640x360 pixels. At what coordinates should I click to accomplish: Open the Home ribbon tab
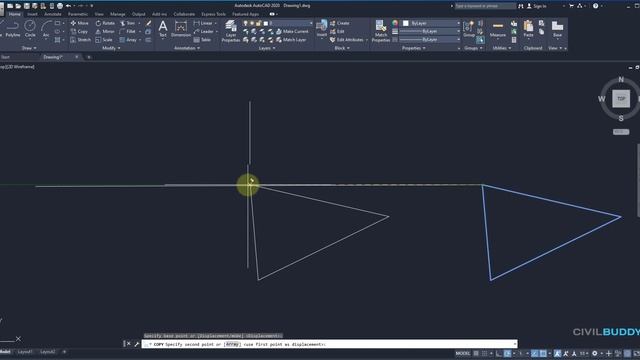tap(15, 14)
